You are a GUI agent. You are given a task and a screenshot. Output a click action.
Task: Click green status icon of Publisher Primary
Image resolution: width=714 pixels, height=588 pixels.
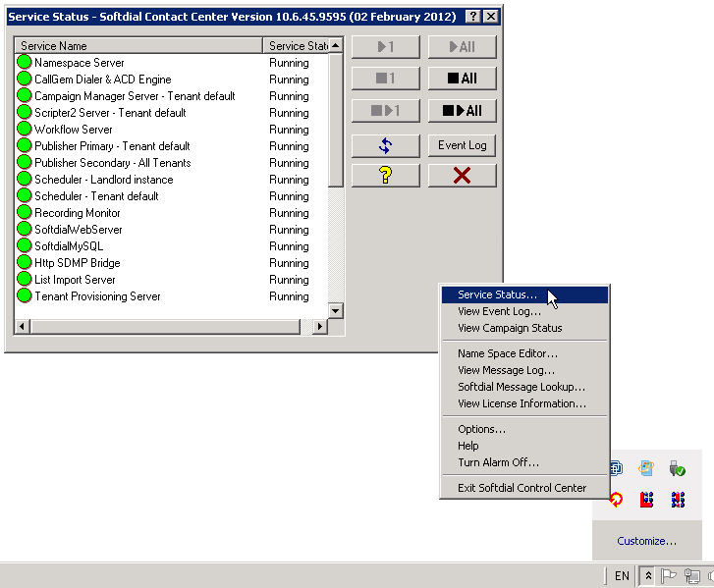click(x=25, y=145)
